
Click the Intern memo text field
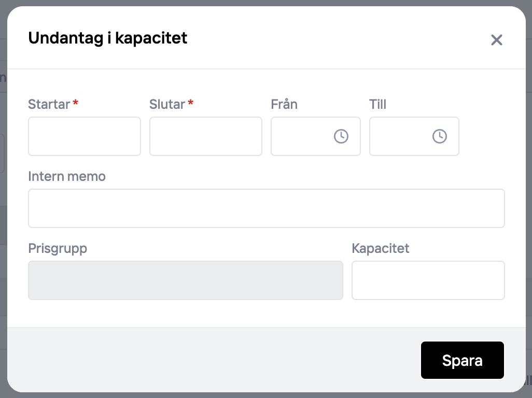coord(266,208)
